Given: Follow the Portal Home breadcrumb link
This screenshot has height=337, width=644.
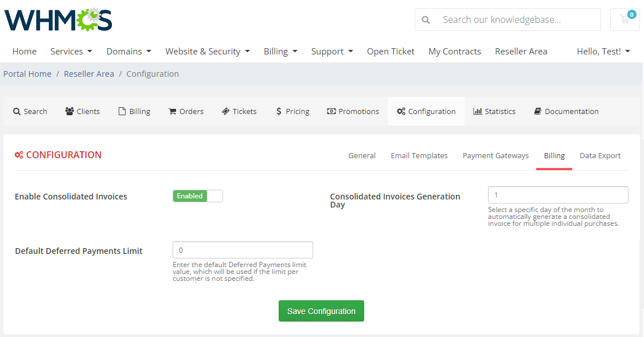Looking at the screenshot, I should [x=28, y=74].
